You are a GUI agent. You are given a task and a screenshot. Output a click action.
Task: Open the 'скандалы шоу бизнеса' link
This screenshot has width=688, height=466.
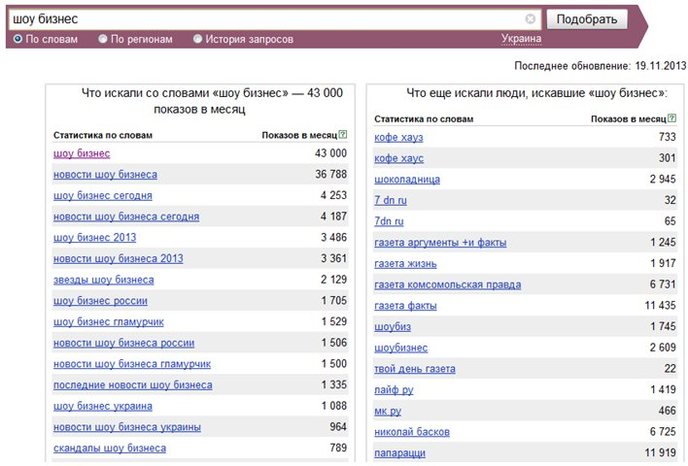click(110, 448)
